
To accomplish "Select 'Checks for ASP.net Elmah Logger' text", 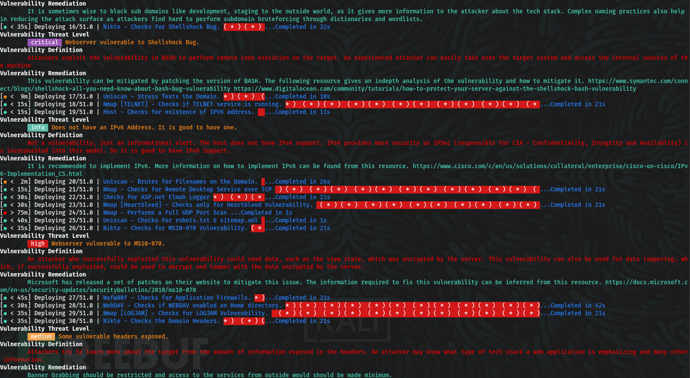I will tap(157, 197).
